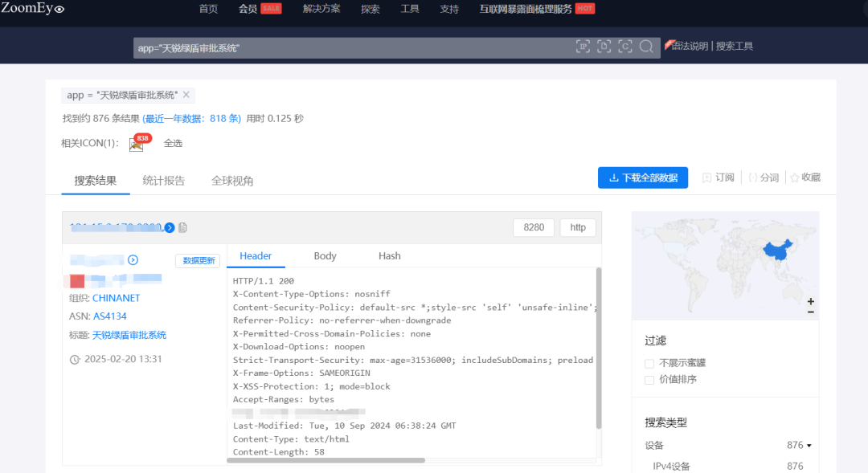Switch to the 搜索结果 tab
Screen dimensions: 868x473
(x=95, y=181)
